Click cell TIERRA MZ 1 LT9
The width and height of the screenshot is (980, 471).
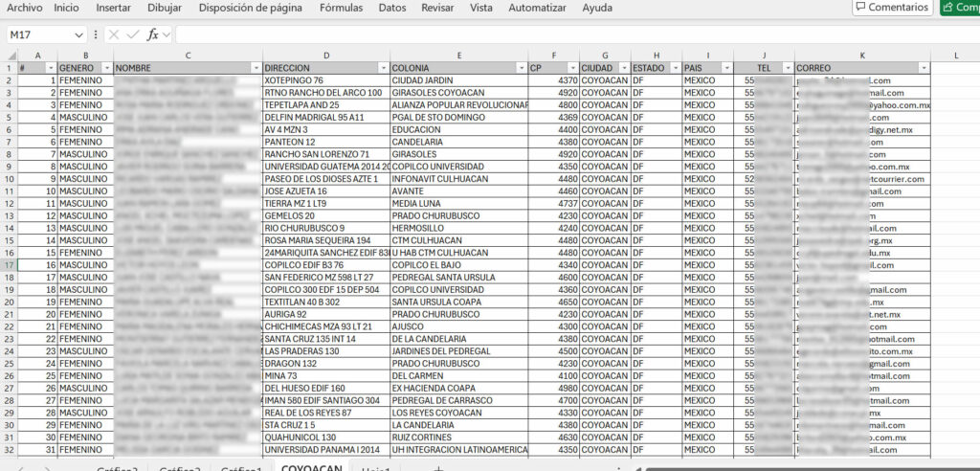coord(325,204)
